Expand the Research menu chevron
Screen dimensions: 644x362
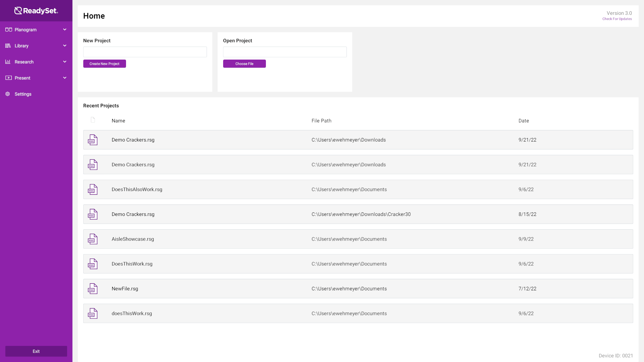[x=65, y=62]
